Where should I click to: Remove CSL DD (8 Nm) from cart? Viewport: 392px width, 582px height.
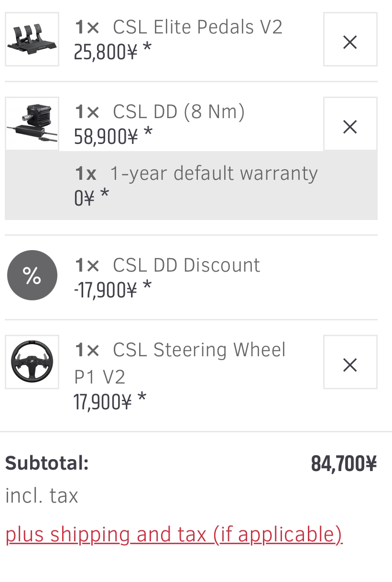(x=350, y=124)
